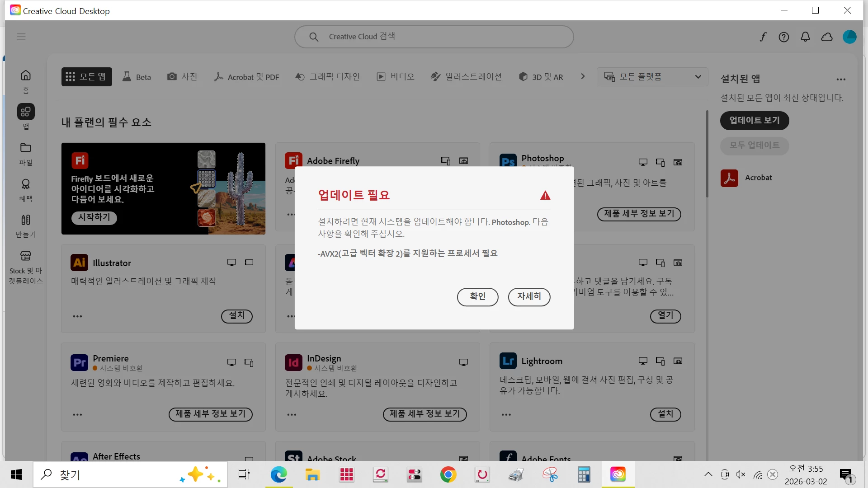This screenshot has width=868, height=488.
Task: Select the 비디오 category tab
Action: tap(396, 77)
